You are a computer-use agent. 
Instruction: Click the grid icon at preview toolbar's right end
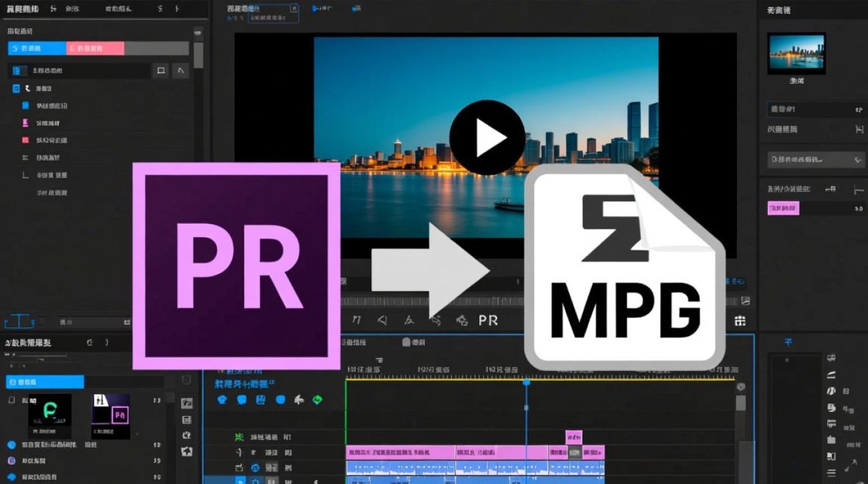(740, 321)
